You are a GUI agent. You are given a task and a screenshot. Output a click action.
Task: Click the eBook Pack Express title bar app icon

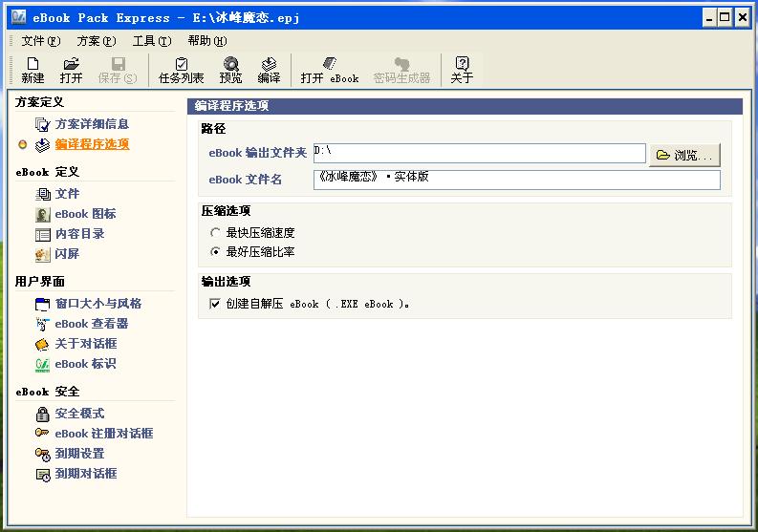coord(18,17)
